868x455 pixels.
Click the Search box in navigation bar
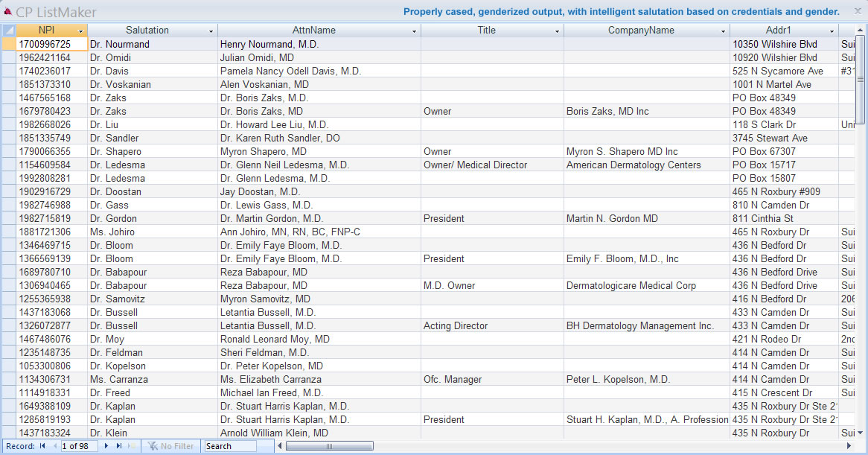pyautogui.click(x=229, y=446)
